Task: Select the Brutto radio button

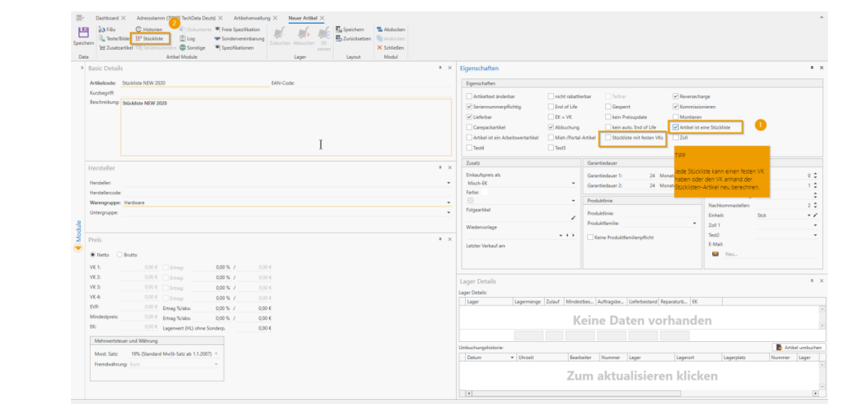Action: pyautogui.click(x=120, y=255)
